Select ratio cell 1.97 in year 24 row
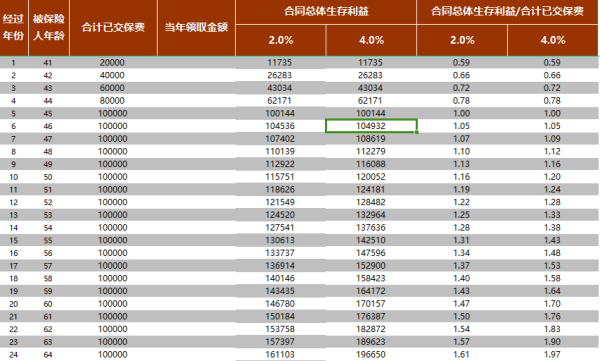This screenshot has width=600, height=361. pyautogui.click(x=552, y=354)
